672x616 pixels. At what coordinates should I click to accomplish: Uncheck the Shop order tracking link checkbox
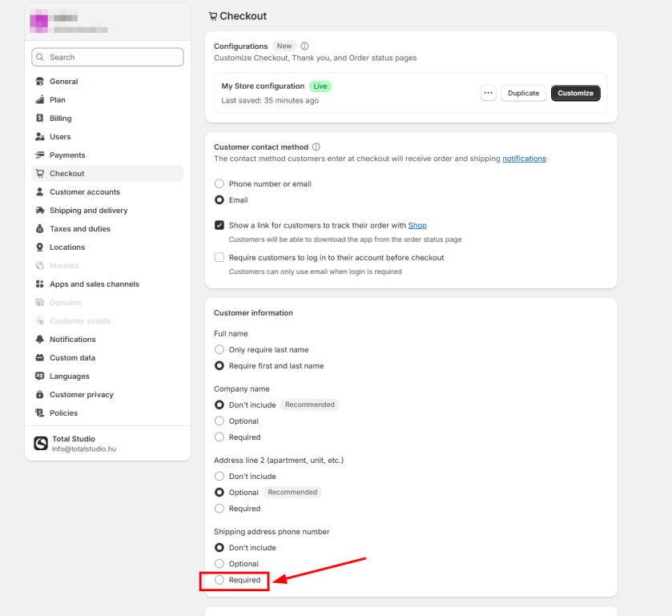[x=219, y=226]
